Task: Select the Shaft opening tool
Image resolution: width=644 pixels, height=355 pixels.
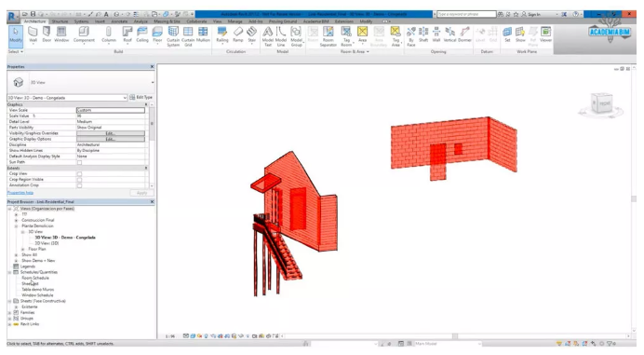Action: click(x=423, y=34)
